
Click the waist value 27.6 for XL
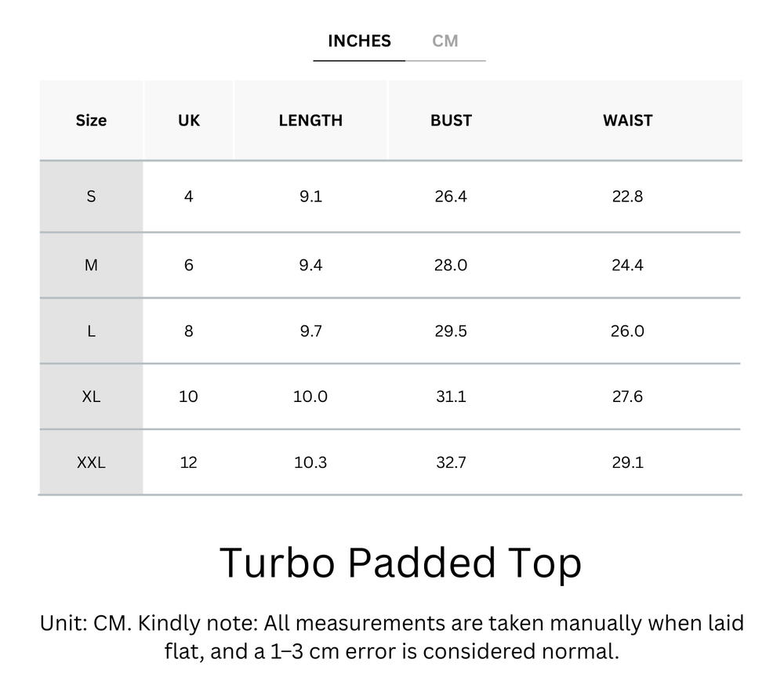tap(627, 397)
